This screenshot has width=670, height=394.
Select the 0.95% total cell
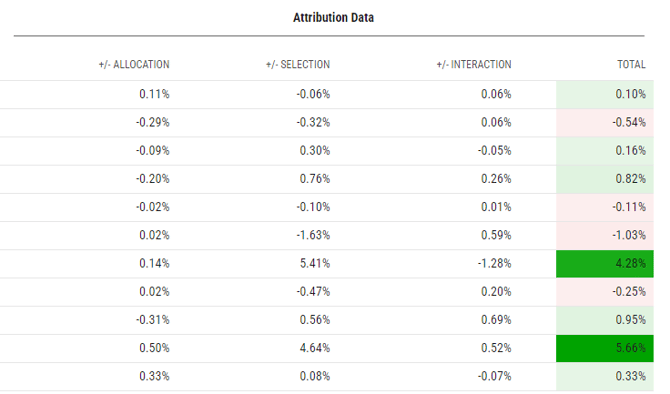pyautogui.click(x=605, y=320)
